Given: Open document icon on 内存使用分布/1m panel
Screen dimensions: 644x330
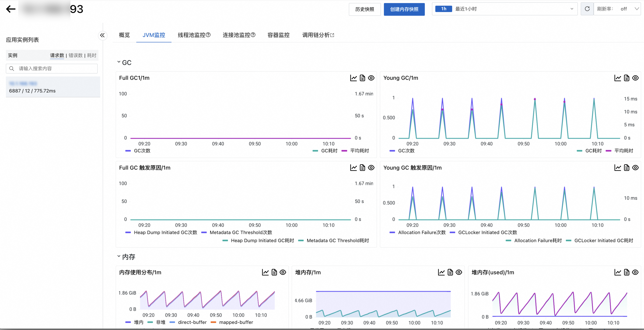Looking at the screenshot, I should [x=274, y=272].
